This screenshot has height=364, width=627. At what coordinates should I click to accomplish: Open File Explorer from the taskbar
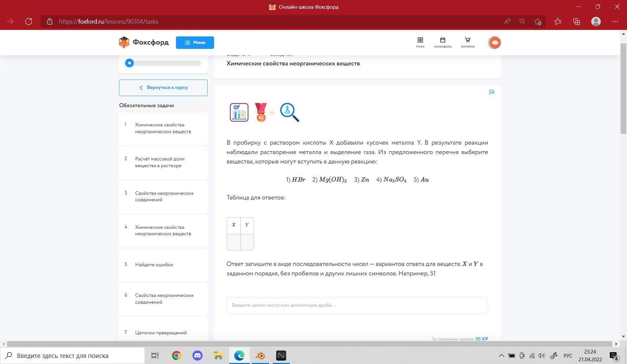pos(218,356)
